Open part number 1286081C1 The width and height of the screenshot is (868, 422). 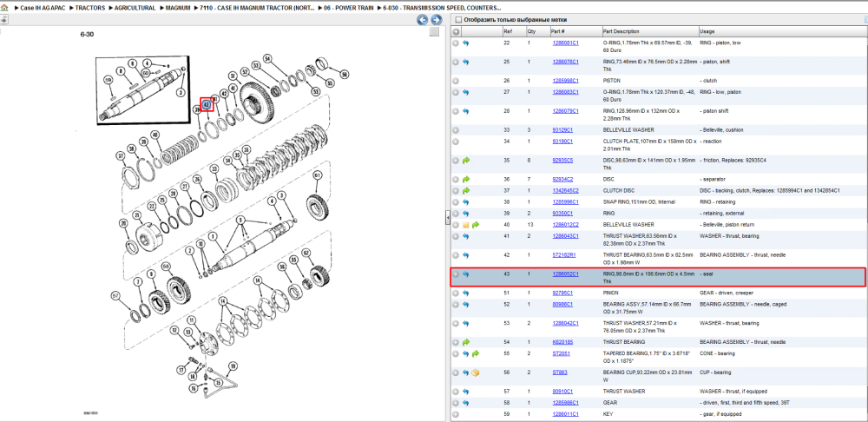tap(565, 43)
